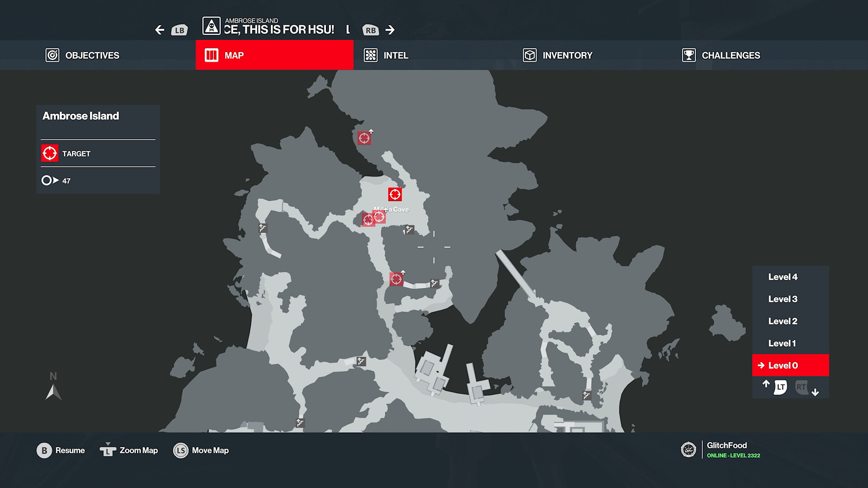868x488 pixels.
Task: Click the southern target marker near the stairs
Action: pos(396,279)
